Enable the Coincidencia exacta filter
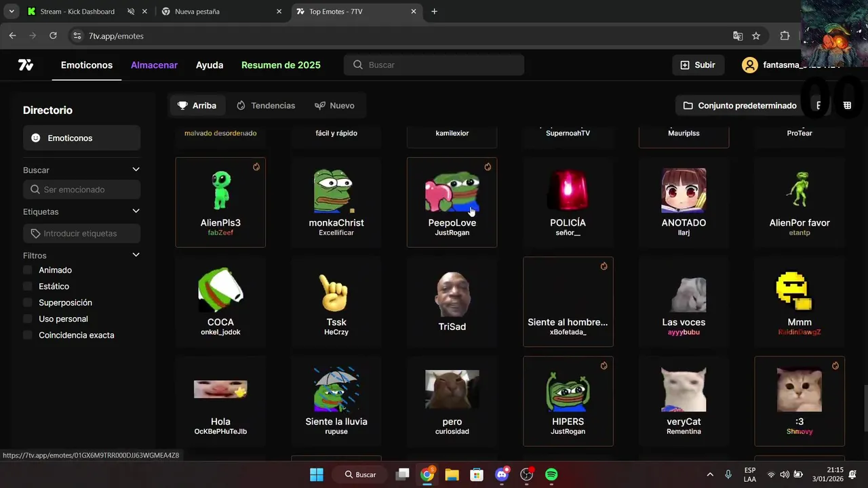 coord(28,335)
